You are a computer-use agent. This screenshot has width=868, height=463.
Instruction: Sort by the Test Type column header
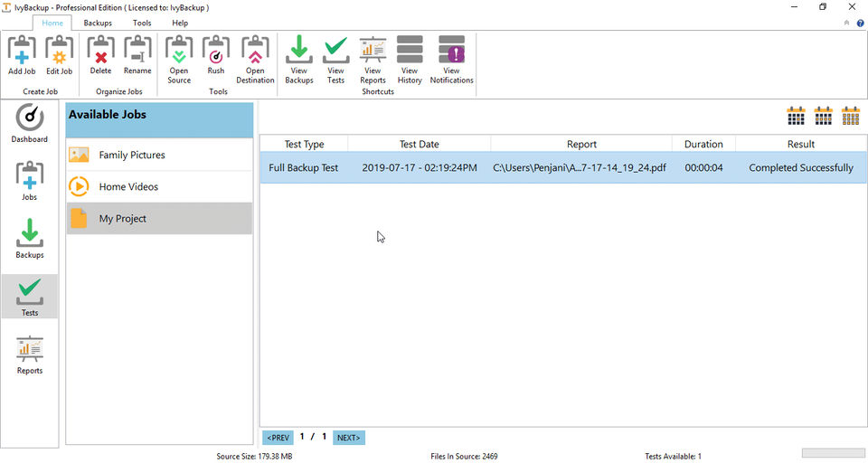pyautogui.click(x=304, y=144)
